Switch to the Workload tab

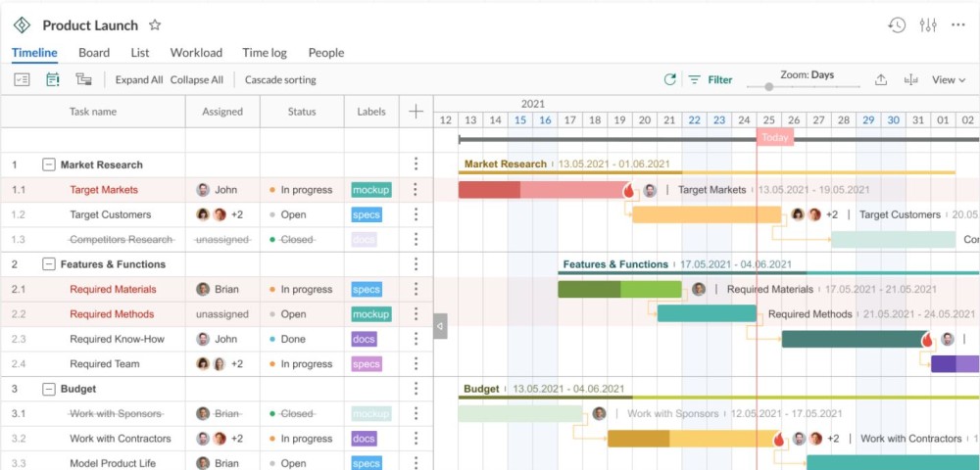tap(196, 53)
